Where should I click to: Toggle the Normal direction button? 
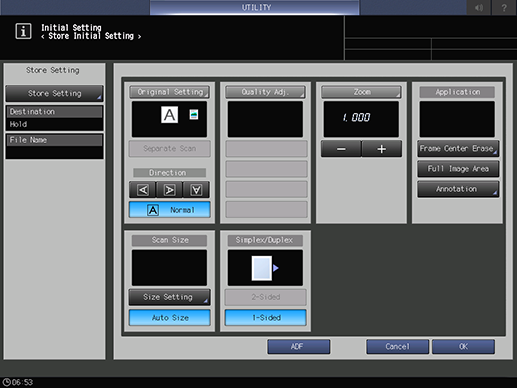coord(170,210)
